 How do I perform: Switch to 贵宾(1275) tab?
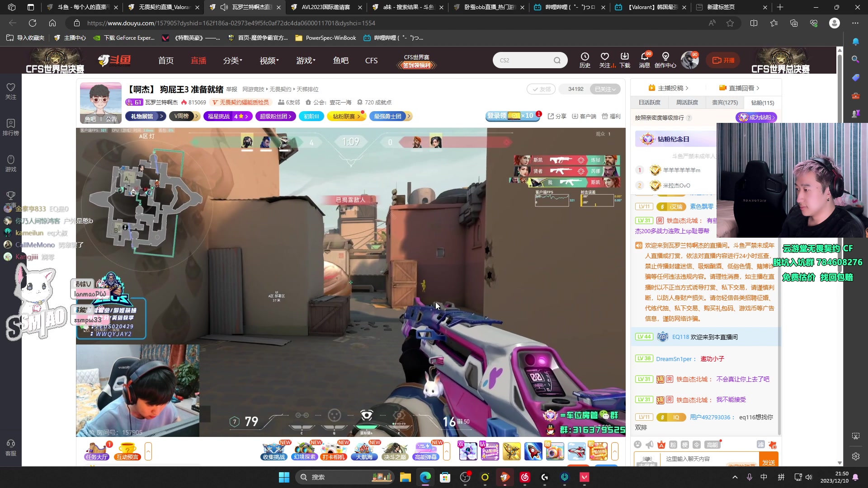click(725, 103)
